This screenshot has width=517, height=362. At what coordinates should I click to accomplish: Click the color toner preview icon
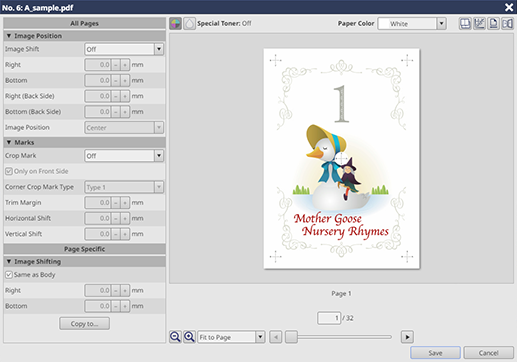(x=175, y=24)
